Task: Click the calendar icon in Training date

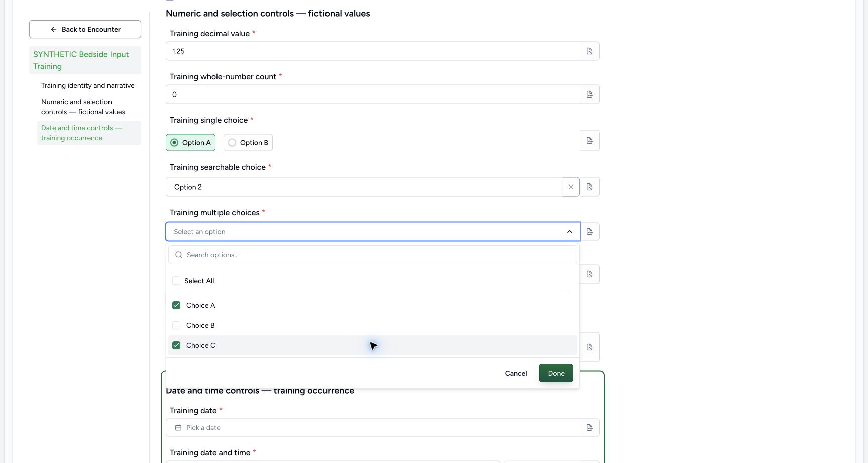Action: coord(178,428)
